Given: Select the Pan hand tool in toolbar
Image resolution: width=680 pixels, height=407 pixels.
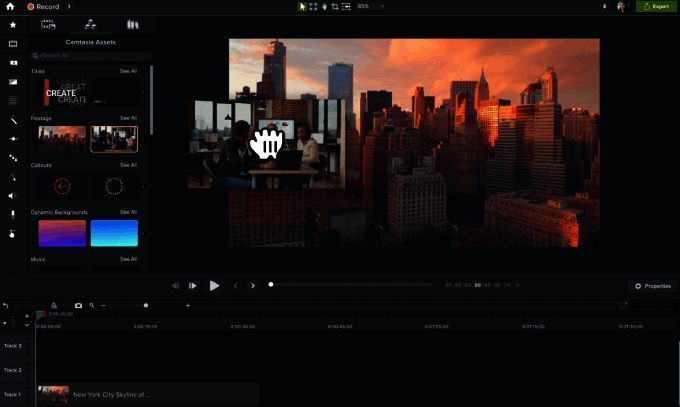Looking at the screenshot, I should coord(324,6).
